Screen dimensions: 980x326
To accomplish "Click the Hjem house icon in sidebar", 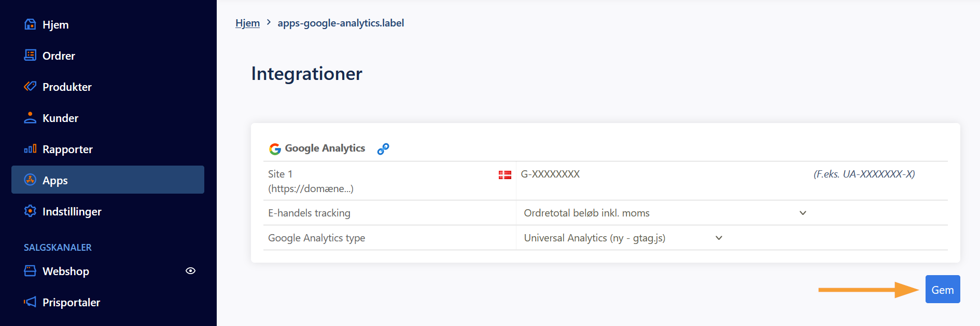I will click(30, 24).
